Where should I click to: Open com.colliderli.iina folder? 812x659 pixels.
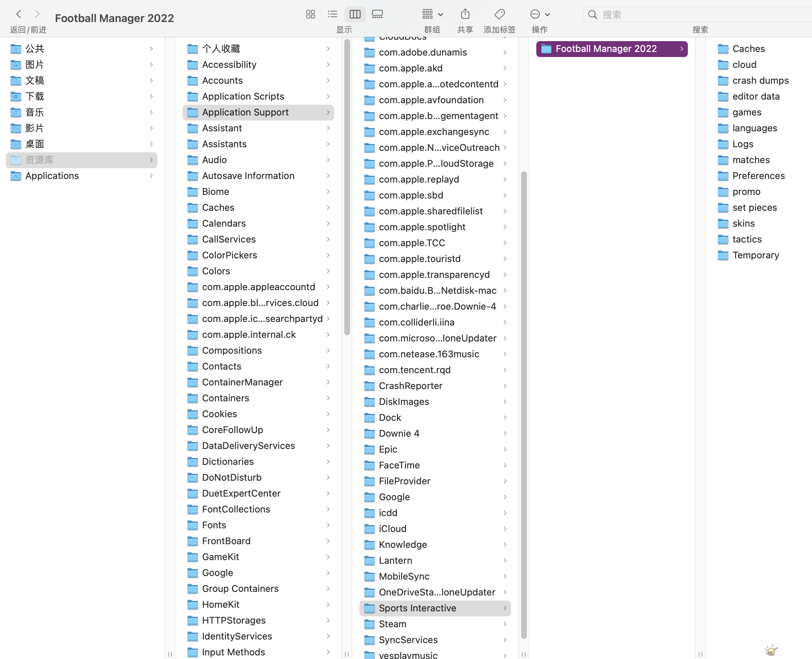pyautogui.click(x=435, y=322)
